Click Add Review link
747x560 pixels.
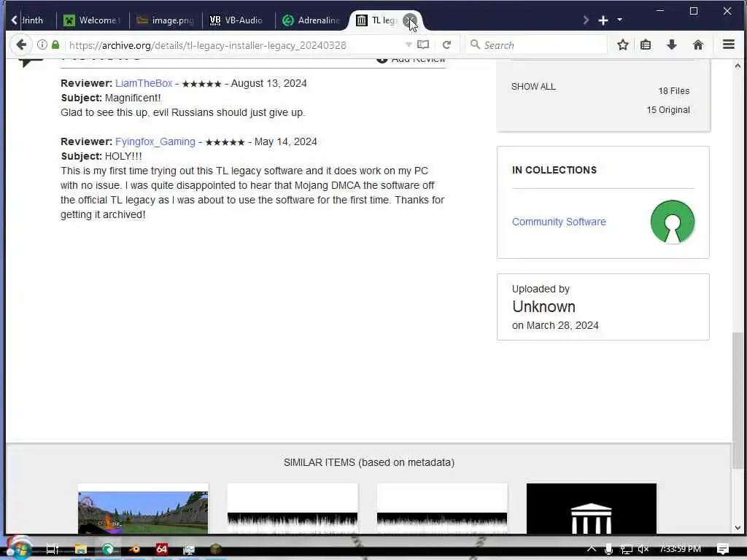pyautogui.click(x=411, y=60)
